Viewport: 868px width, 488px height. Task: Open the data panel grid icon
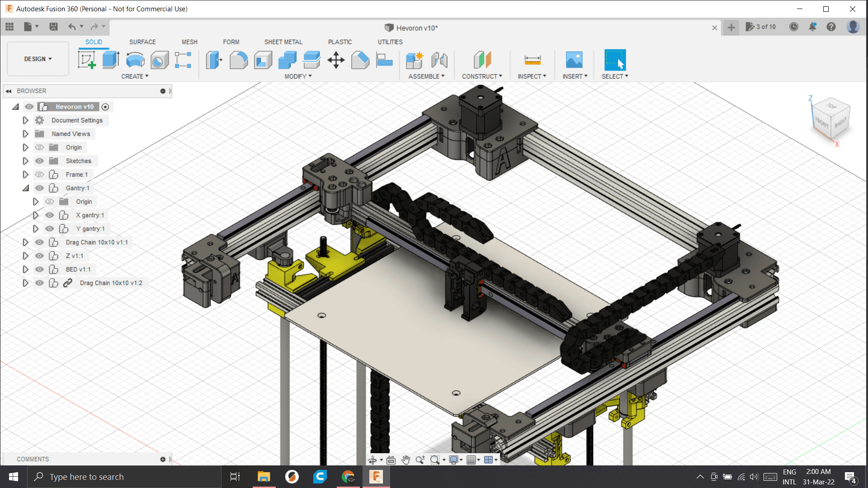coord(9,27)
